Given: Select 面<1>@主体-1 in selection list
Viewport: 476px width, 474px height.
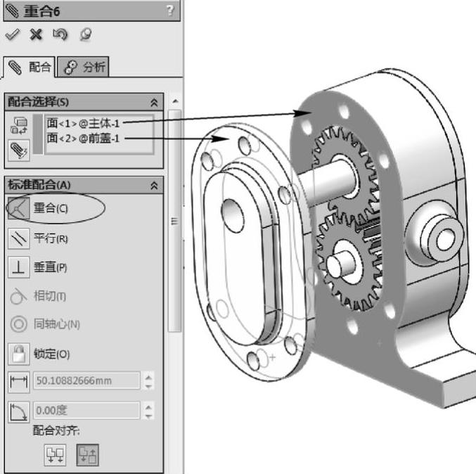Looking at the screenshot, I should tap(83, 123).
